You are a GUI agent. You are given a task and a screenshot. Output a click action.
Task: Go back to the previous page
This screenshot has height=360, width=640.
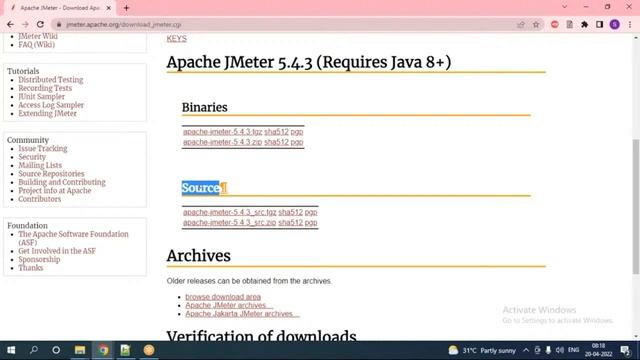pos(10,24)
